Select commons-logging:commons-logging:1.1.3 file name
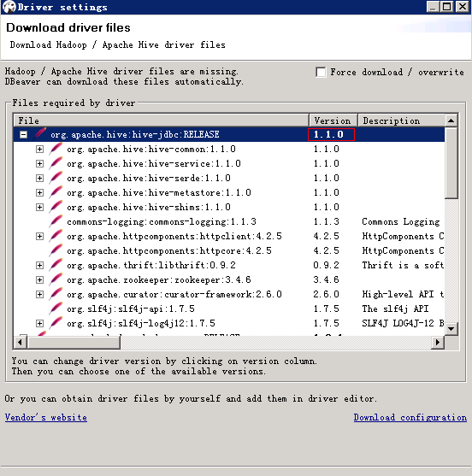472x476 pixels. [x=162, y=221]
